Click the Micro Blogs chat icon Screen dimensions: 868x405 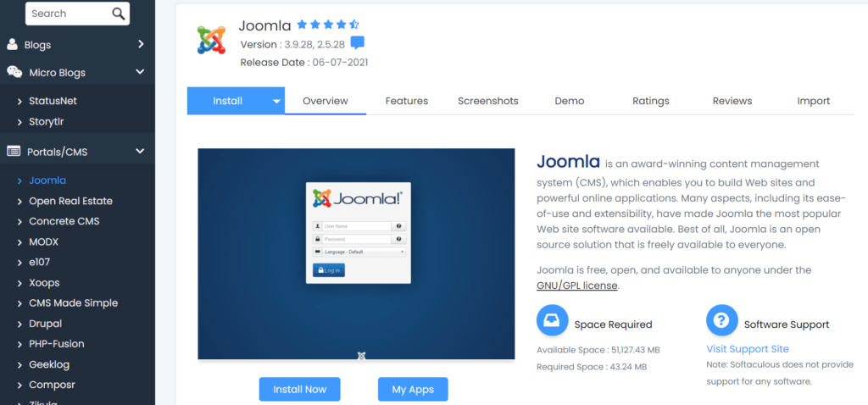point(14,73)
